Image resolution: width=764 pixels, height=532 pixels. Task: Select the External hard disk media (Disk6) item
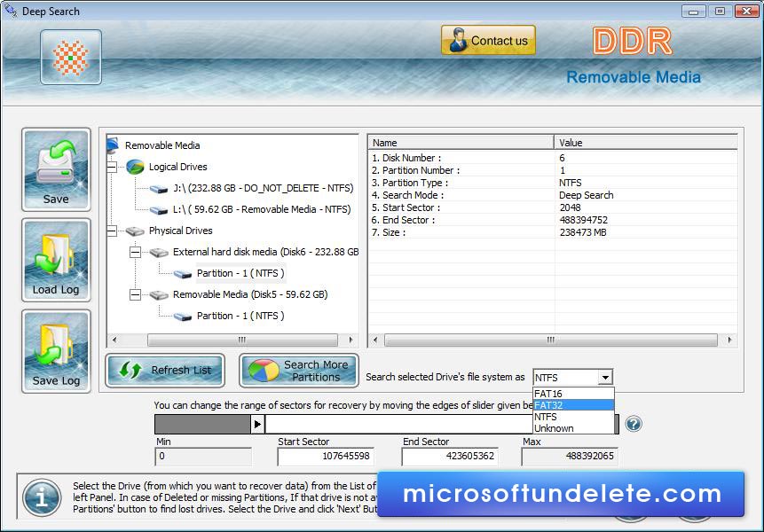click(265, 252)
